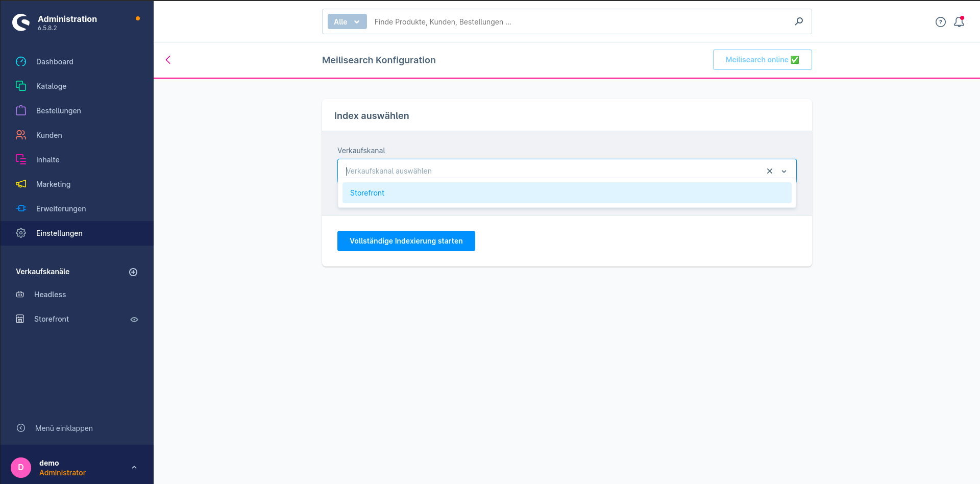Click the Kataloge icon in sidebar

pos(21,86)
